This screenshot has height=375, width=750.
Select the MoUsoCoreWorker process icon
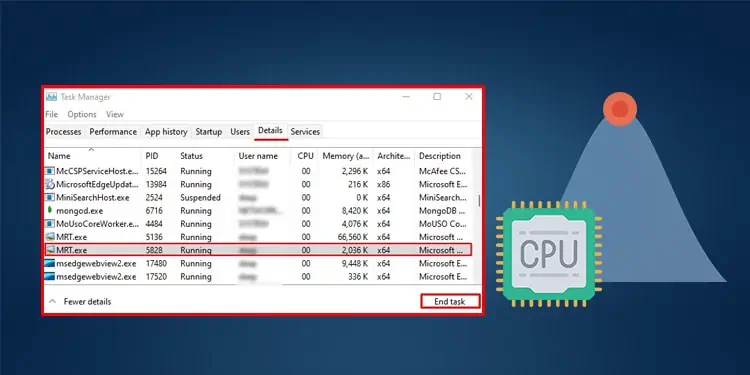click(x=50, y=223)
